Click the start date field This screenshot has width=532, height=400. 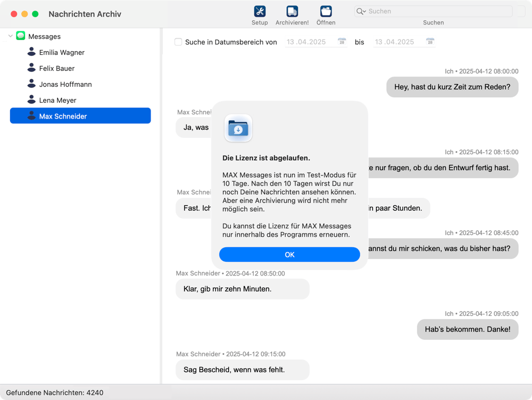[x=310, y=42]
